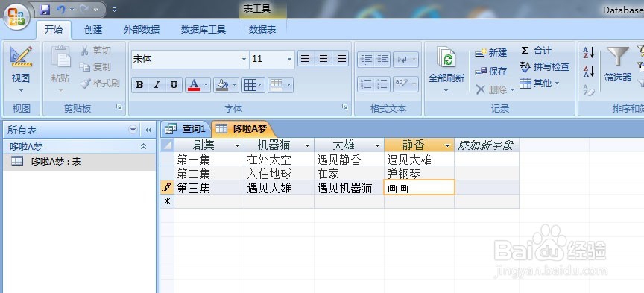Viewport: 644px width, 293px height.
Task: Click Copy (复制)
Action: click(95, 66)
